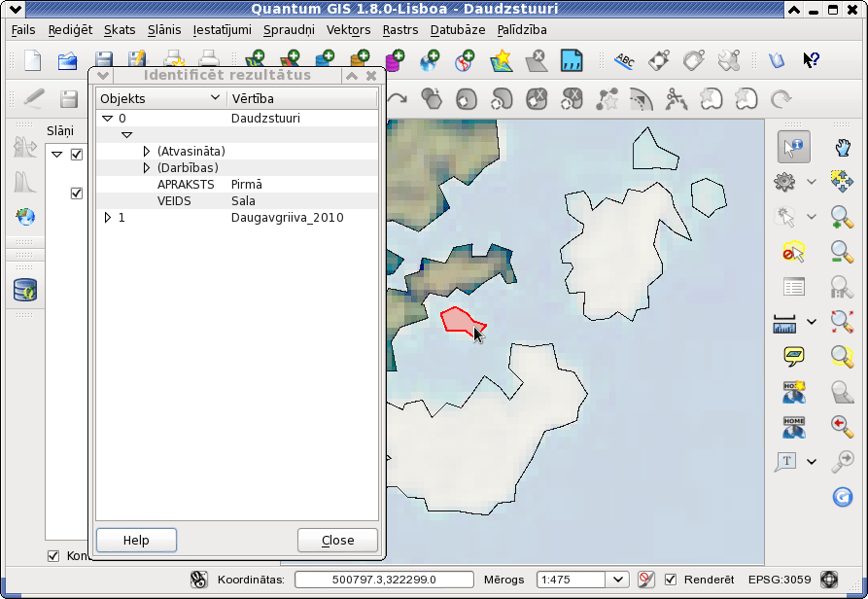Open the Slānis menu
The image size is (868, 599).
(164, 30)
